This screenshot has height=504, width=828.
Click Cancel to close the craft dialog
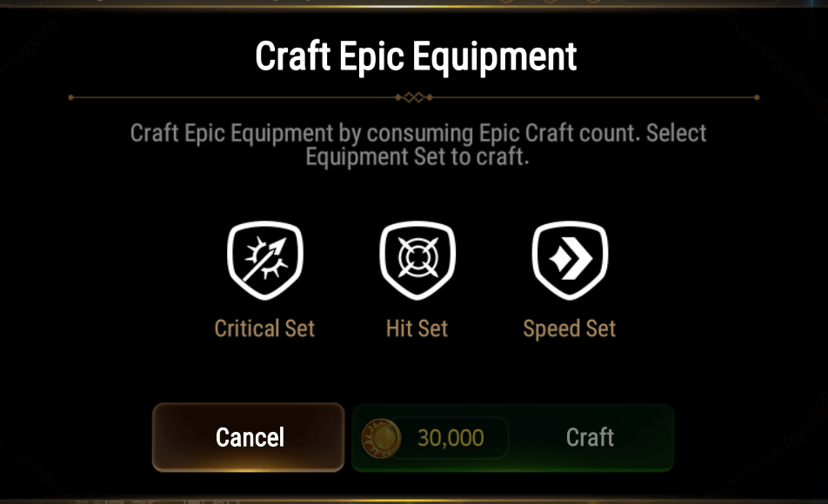248,437
